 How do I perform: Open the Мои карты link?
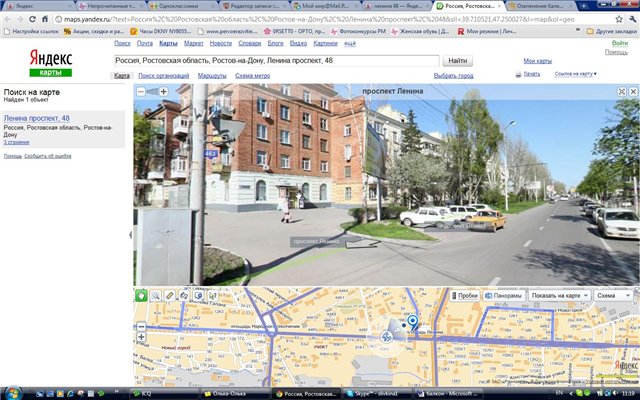tap(538, 61)
